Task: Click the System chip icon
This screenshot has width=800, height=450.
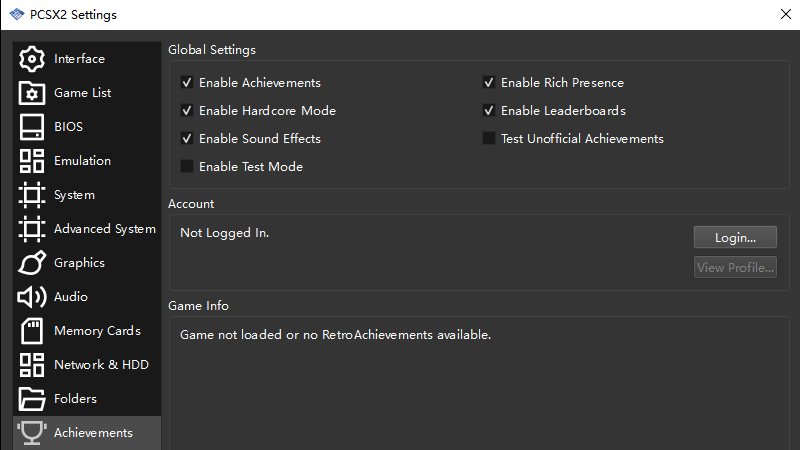Action: [x=32, y=195]
